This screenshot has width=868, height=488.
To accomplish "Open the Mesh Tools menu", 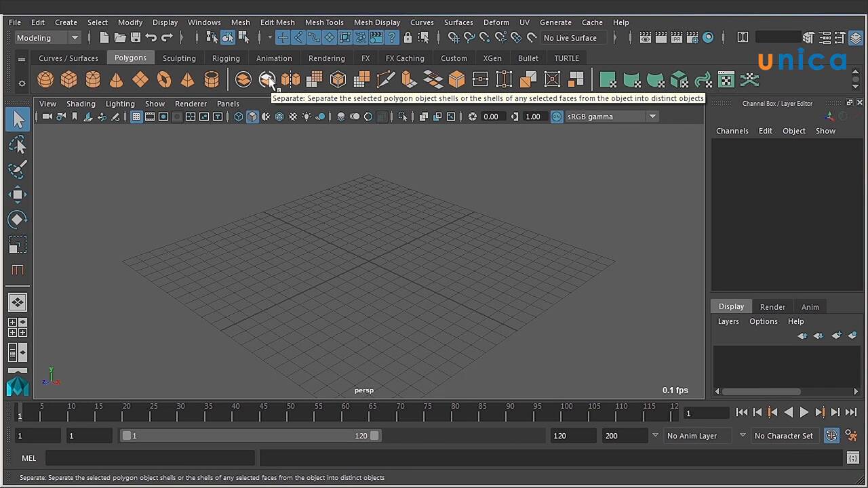I will [323, 22].
